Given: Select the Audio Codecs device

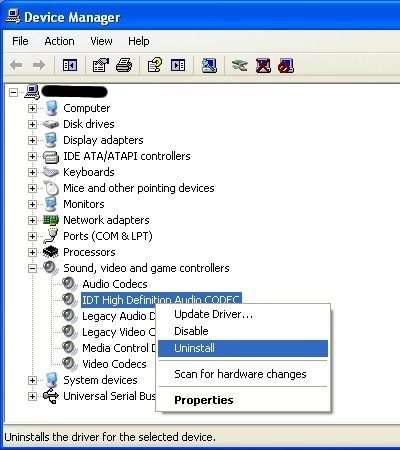Looking at the screenshot, I should (x=115, y=284).
